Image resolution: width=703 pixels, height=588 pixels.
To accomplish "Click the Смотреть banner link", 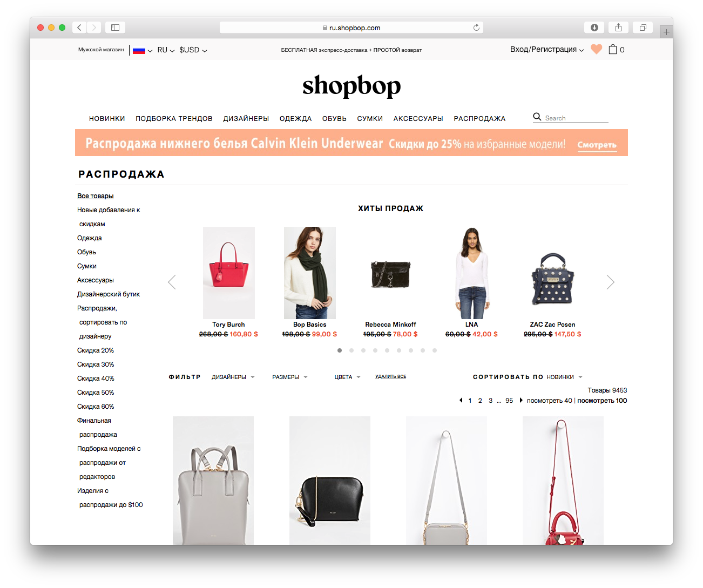I will point(597,145).
